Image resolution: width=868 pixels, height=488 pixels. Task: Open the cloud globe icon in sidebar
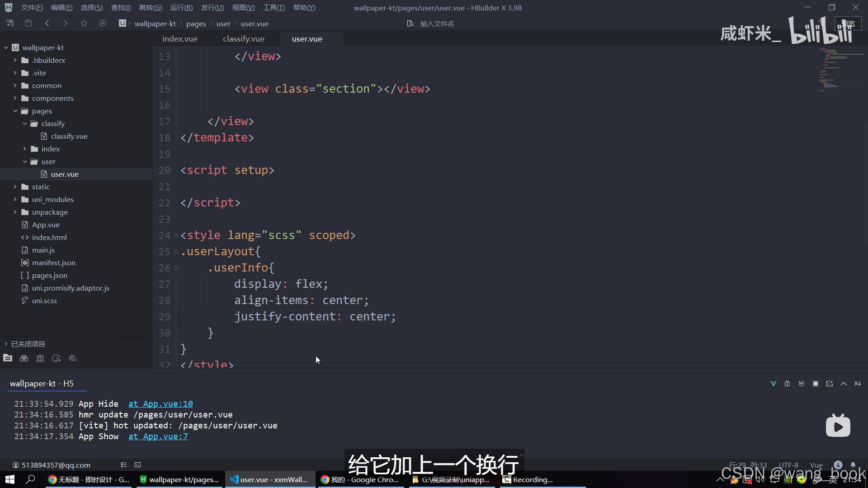tap(73, 358)
